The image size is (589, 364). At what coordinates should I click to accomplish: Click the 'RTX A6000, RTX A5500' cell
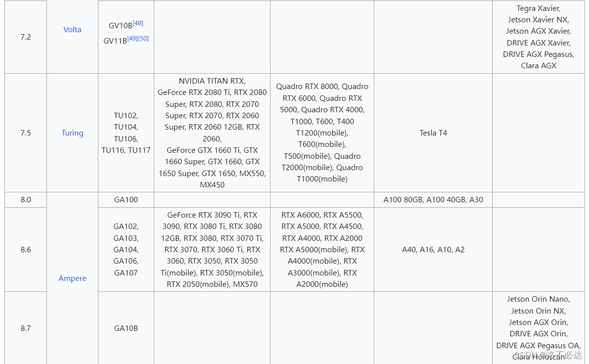(322, 249)
